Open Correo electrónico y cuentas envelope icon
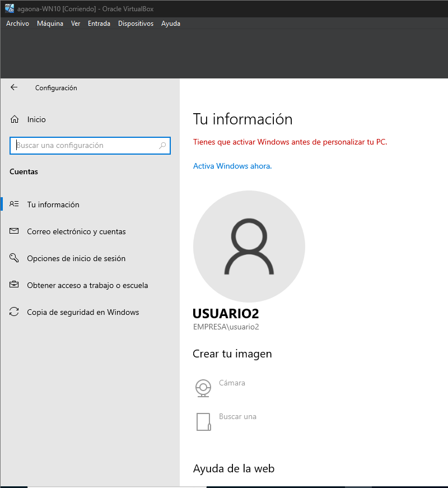Viewport: 448px width, 488px height. [15, 231]
